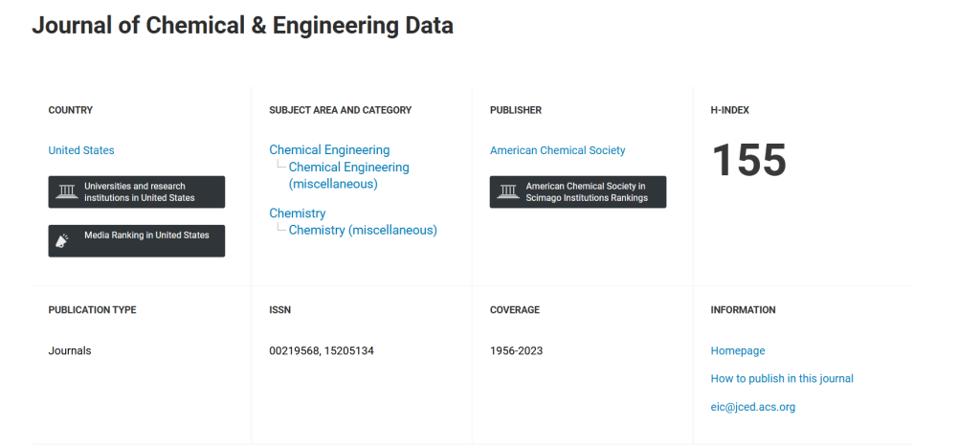Screen dimensions: 980x448
Task: Click the building icon in American Chemical Society badge
Action: pos(508,191)
